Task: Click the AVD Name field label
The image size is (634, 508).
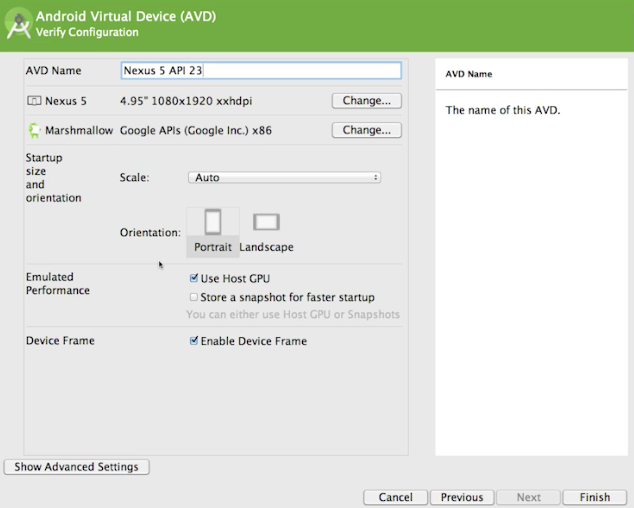Action: tap(53, 70)
